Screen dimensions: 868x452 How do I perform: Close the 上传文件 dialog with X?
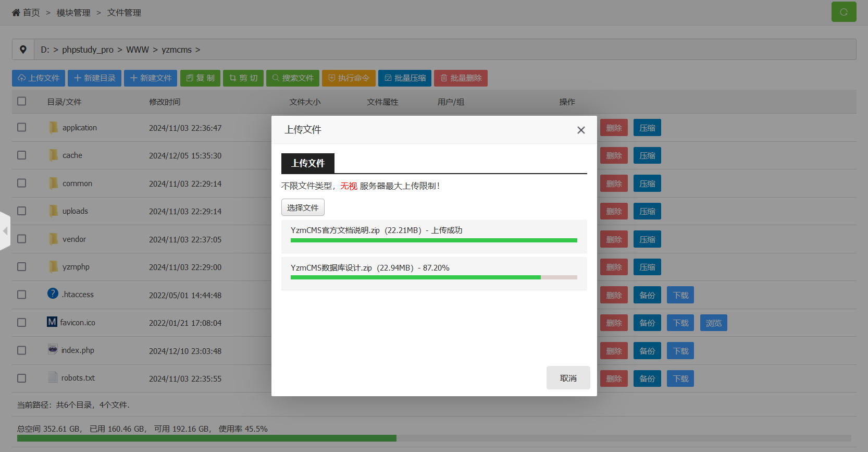(x=581, y=130)
